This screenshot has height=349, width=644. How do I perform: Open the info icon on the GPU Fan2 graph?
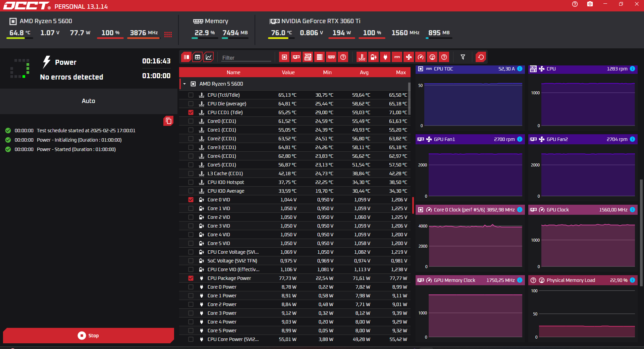tap(633, 139)
